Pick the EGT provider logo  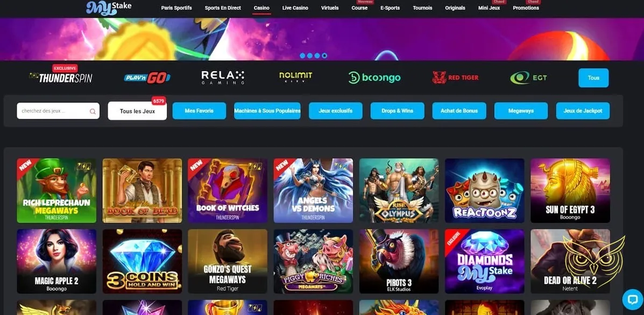[528, 78]
